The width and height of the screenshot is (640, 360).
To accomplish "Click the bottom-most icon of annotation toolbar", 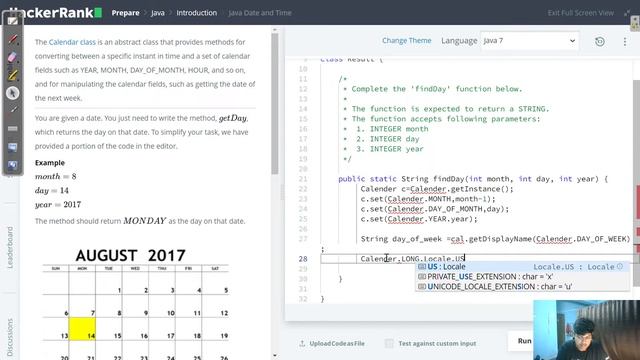I will 13,164.
